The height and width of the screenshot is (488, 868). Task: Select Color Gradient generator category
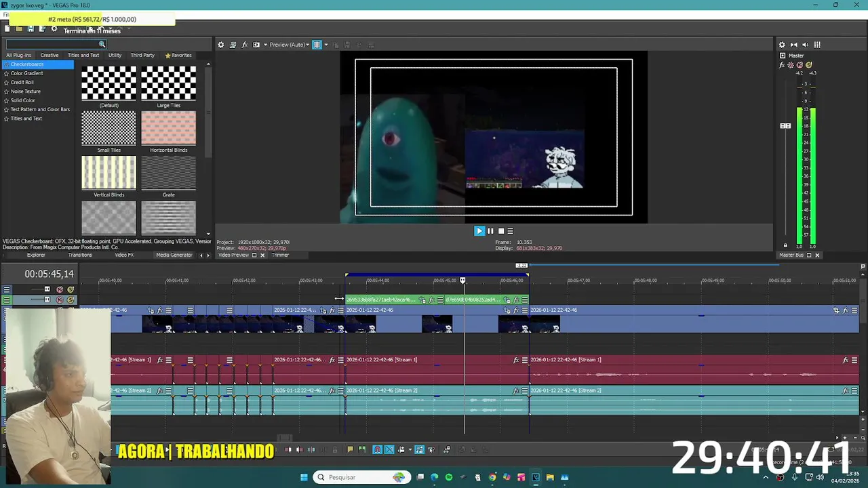click(26, 73)
